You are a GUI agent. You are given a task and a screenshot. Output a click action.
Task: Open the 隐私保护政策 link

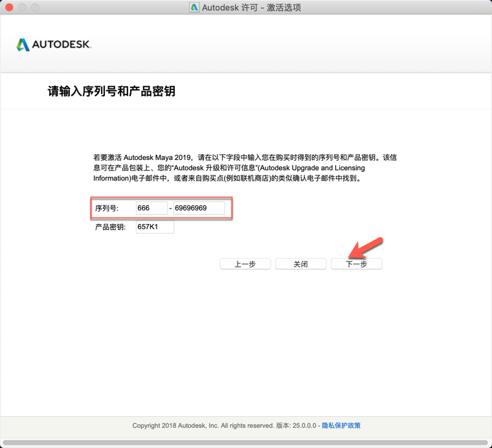341,425
